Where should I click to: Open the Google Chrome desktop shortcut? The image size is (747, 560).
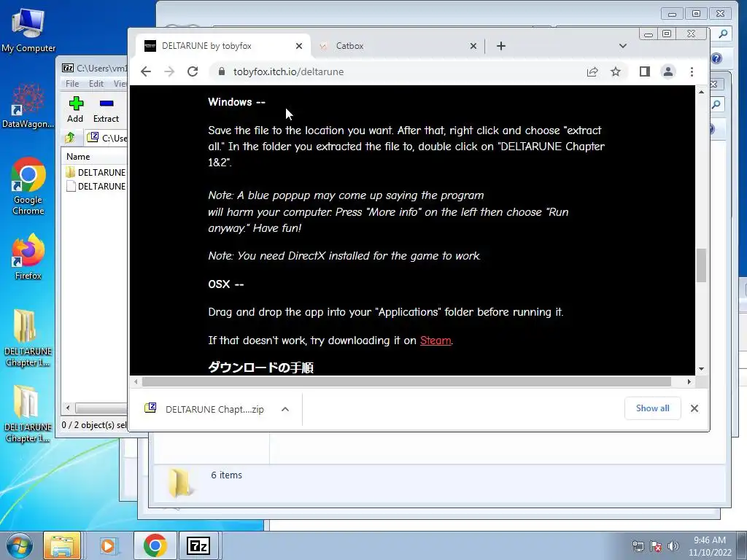click(x=28, y=186)
